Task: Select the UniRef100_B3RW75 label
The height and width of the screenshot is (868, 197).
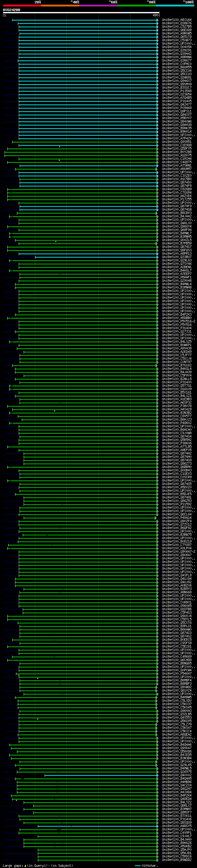Action: pyautogui.click(x=177, y=535)
